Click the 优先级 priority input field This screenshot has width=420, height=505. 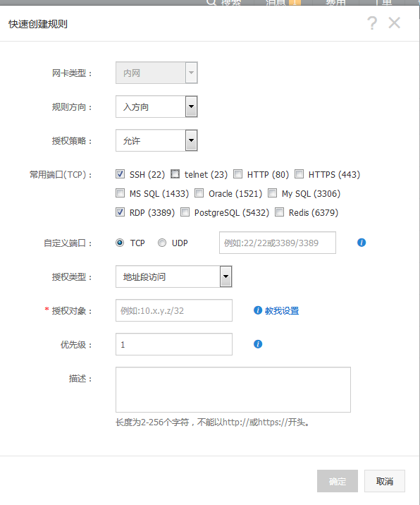[x=174, y=344]
